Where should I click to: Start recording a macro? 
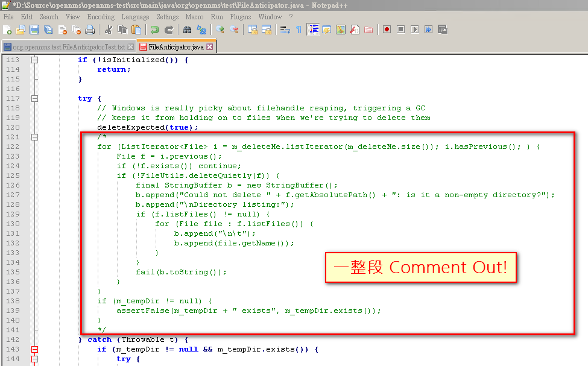pyautogui.click(x=387, y=30)
